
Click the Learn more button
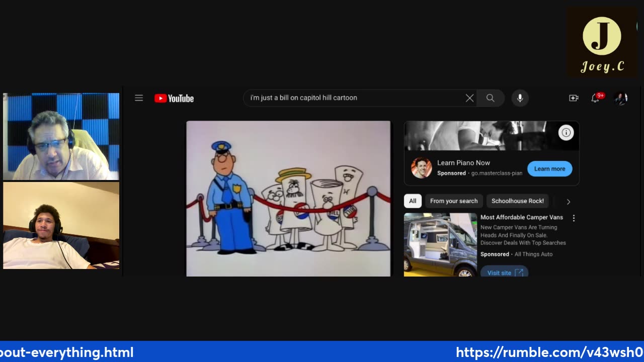pos(549,169)
